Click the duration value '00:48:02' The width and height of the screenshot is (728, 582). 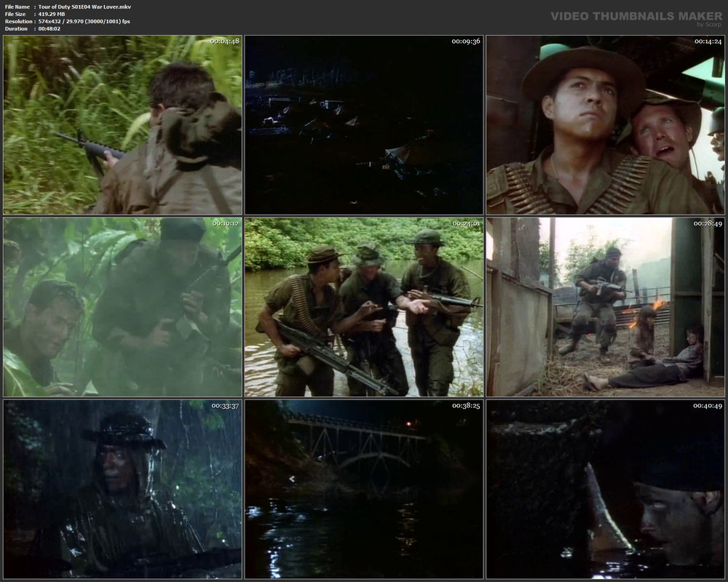50,29
